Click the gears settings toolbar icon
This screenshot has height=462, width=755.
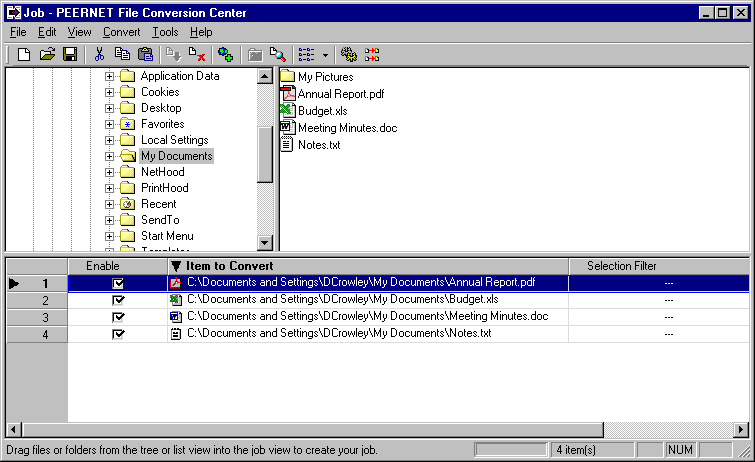pyautogui.click(x=349, y=54)
